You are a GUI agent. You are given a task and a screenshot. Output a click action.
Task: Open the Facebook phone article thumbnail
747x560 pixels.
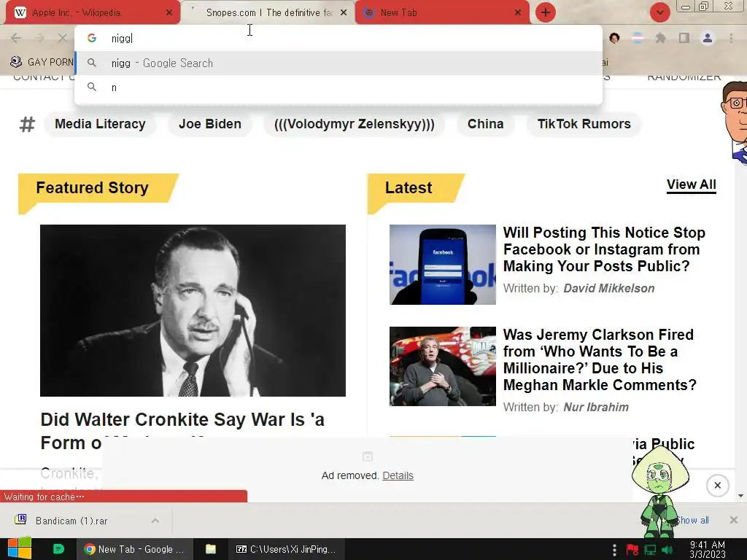click(x=443, y=265)
